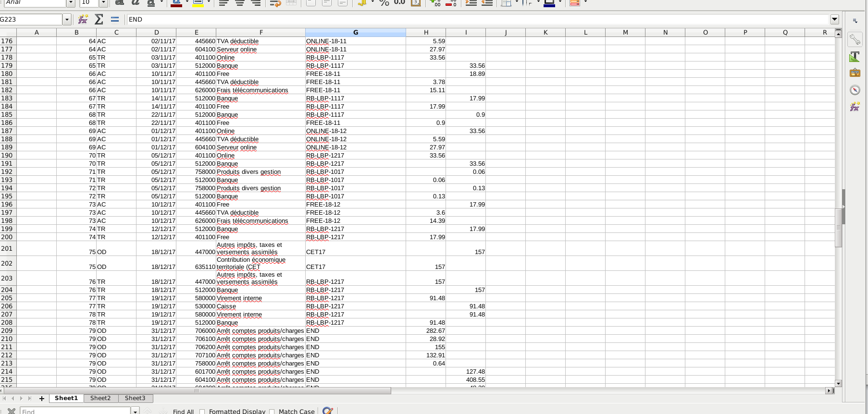This screenshot has height=414, width=868.
Task: Open Find and Replace dialog icon
Action: [328, 411]
